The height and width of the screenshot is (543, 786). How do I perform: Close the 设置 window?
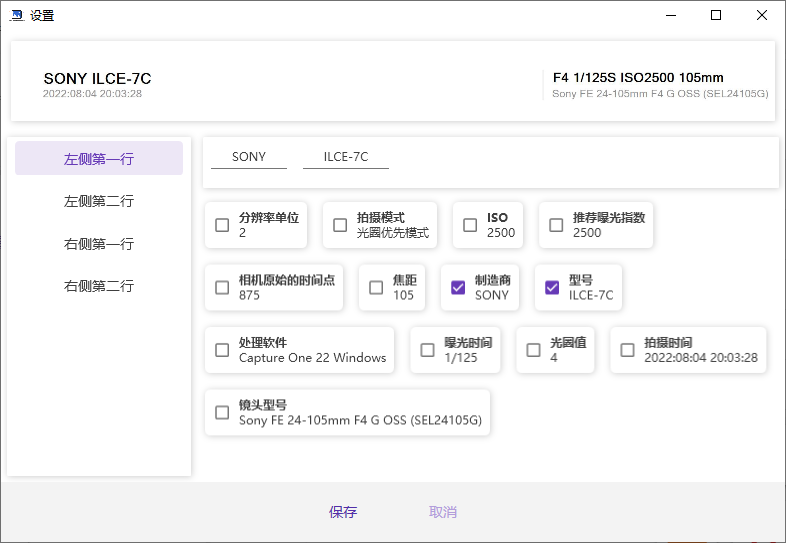click(x=761, y=16)
